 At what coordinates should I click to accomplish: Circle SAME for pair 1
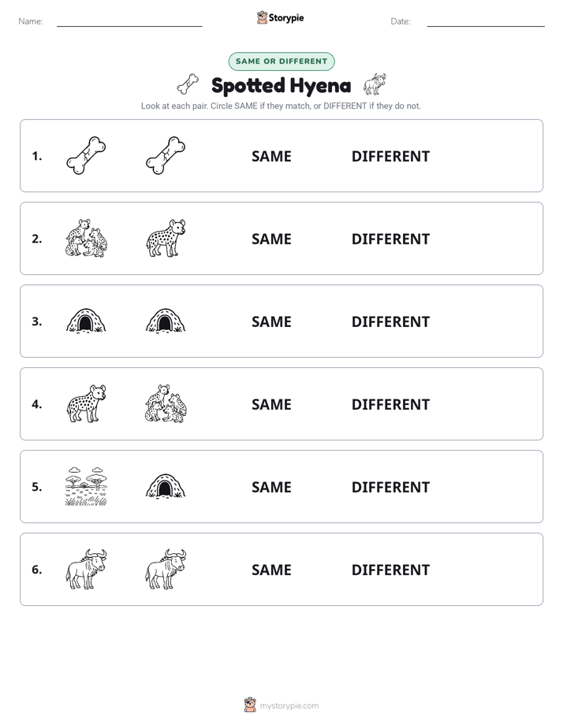click(x=271, y=157)
